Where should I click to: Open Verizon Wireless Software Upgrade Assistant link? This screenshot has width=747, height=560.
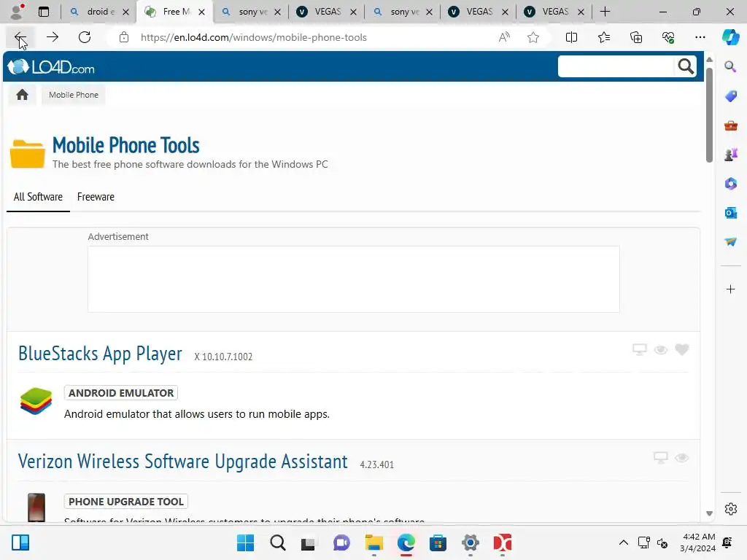coord(183,462)
